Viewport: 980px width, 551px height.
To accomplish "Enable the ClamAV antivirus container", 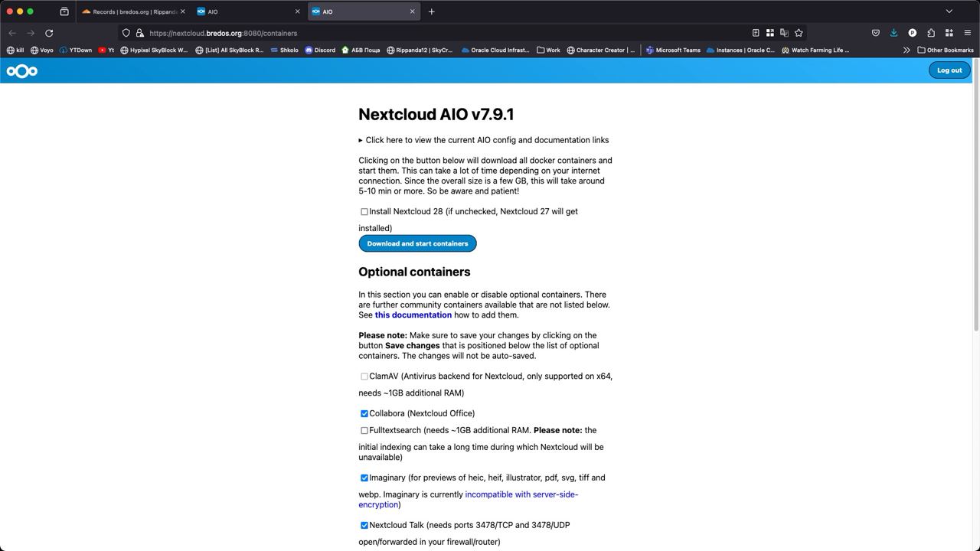I will [x=364, y=377].
